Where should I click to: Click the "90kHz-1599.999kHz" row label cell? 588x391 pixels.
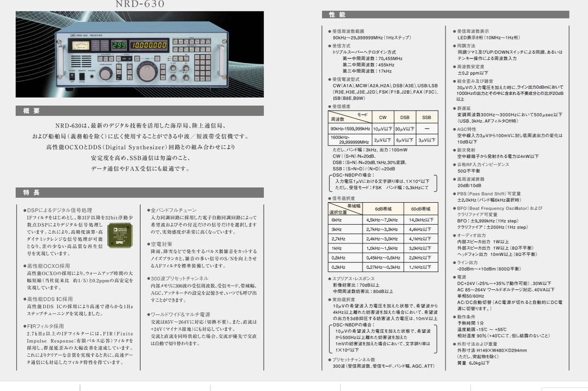tap(350, 129)
